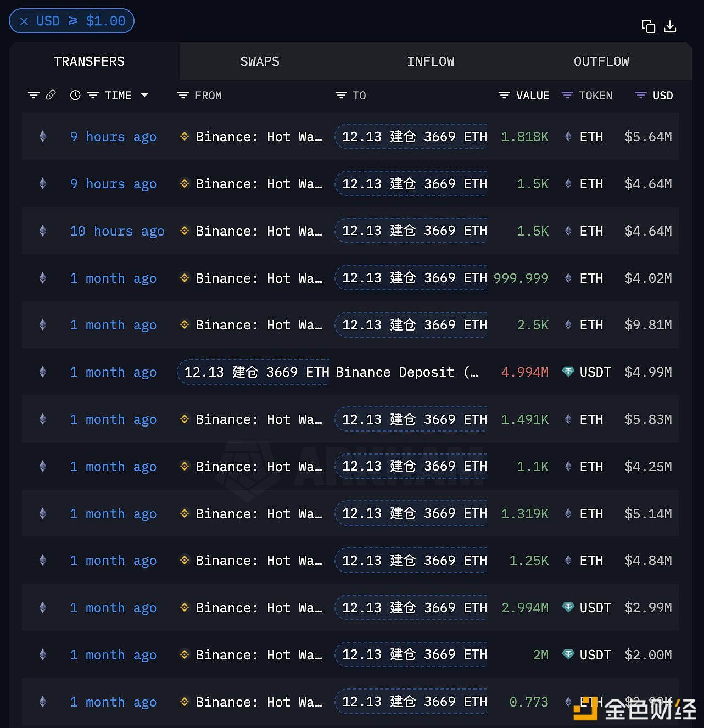Click the 1.818K value cell

(525, 137)
